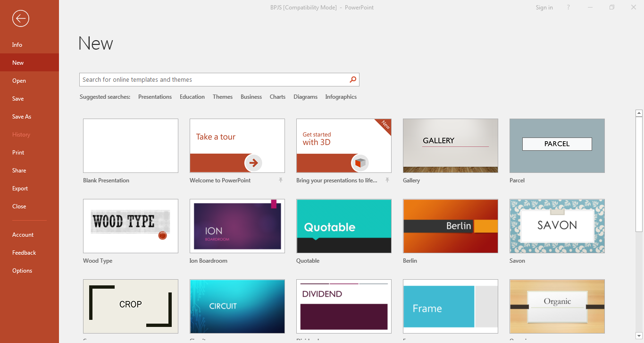This screenshot has height=343, width=644.
Task: Choose the Dividend theme thumbnail
Action: [344, 306]
